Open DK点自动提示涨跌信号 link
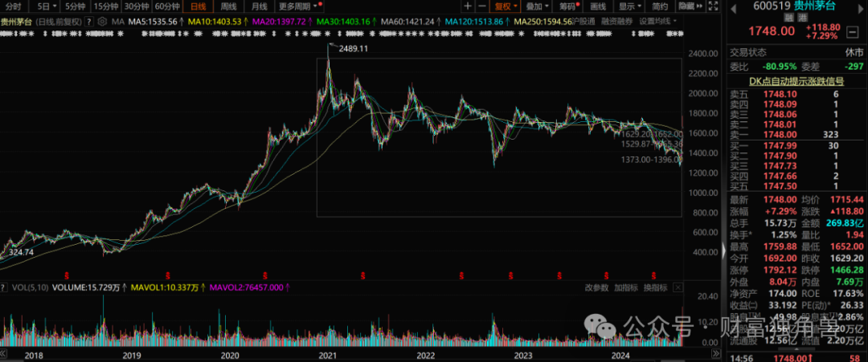The image size is (868, 362). [x=796, y=81]
